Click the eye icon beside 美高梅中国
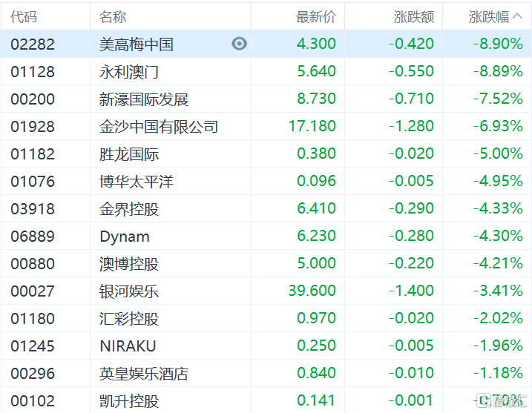 tap(239, 44)
